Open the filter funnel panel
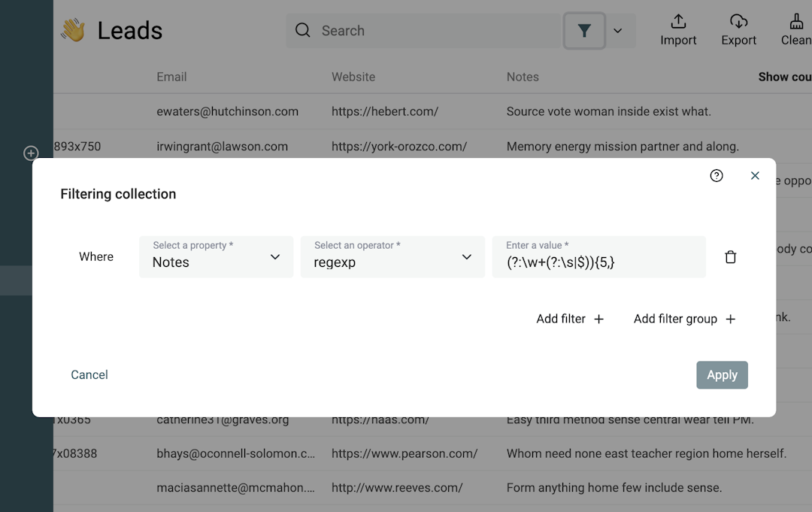Image resolution: width=812 pixels, height=512 pixels. [584, 31]
